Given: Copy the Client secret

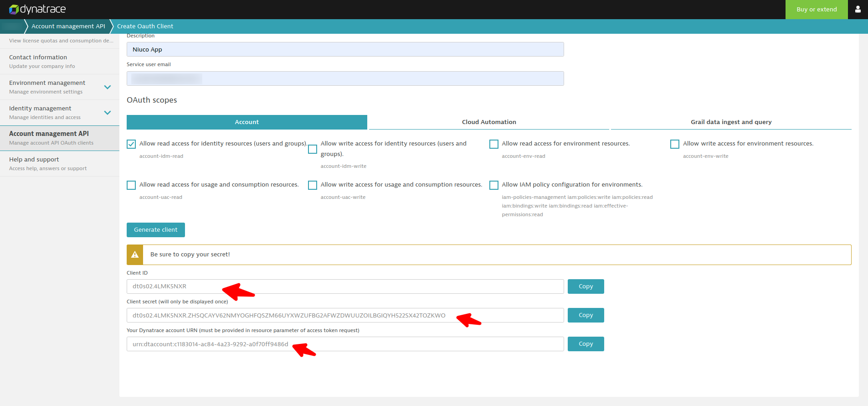Looking at the screenshot, I should (586, 315).
